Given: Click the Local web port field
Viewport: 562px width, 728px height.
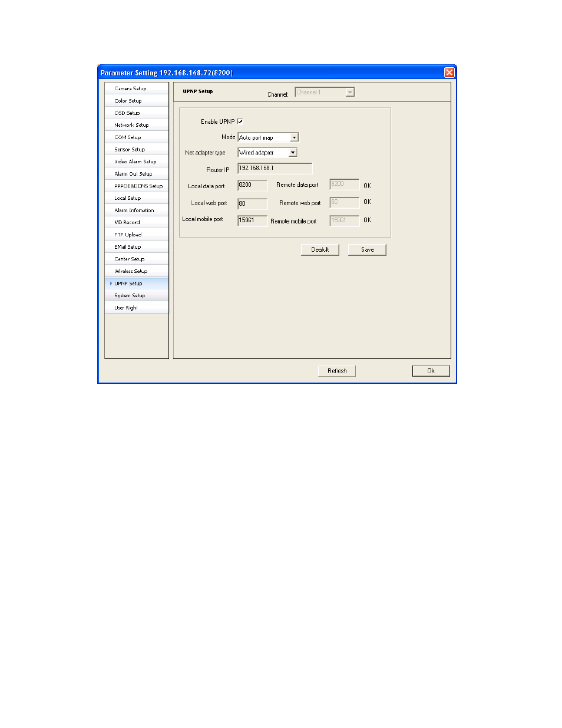Looking at the screenshot, I should tap(252, 203).
